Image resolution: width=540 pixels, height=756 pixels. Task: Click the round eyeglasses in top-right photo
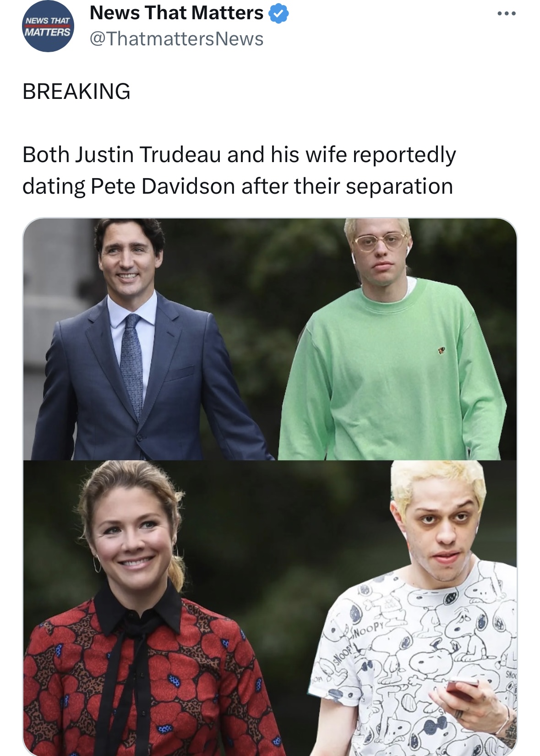click(380, 241)
